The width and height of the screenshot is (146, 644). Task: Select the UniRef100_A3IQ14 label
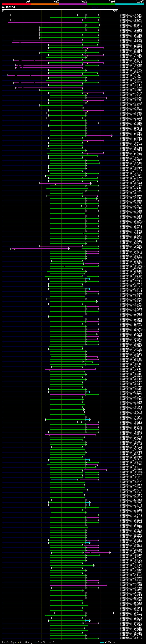point(131,103)
